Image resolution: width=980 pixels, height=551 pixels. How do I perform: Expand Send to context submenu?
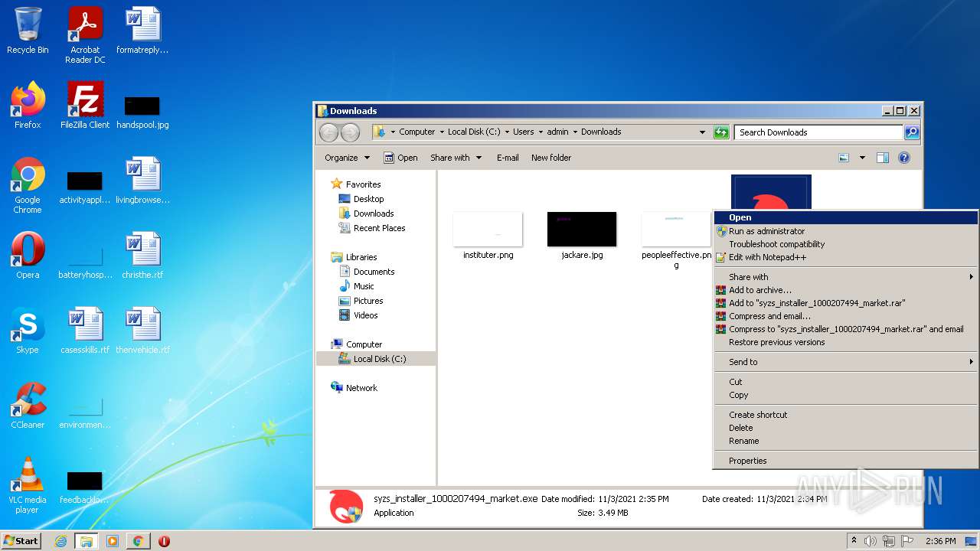pyautogui.click(x=846, y=362)
